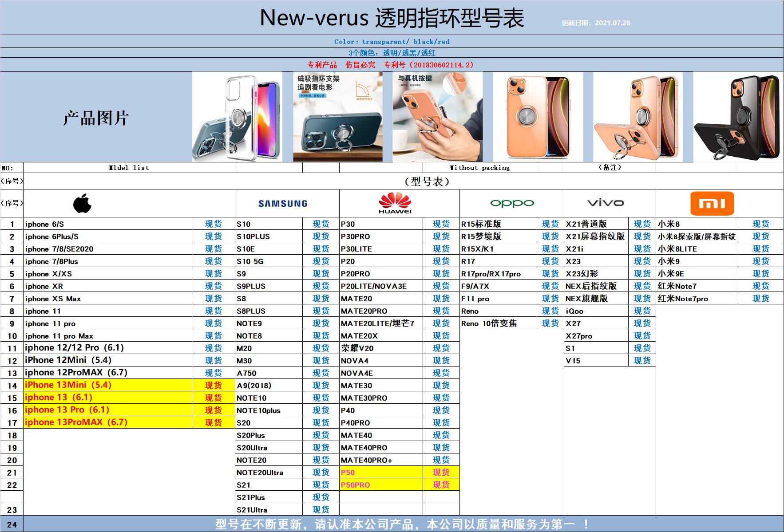The height and width of the screenshot is (532, 784).
Task: Select the vivo 'X23幻彩' cell
Action: [596, 273]
